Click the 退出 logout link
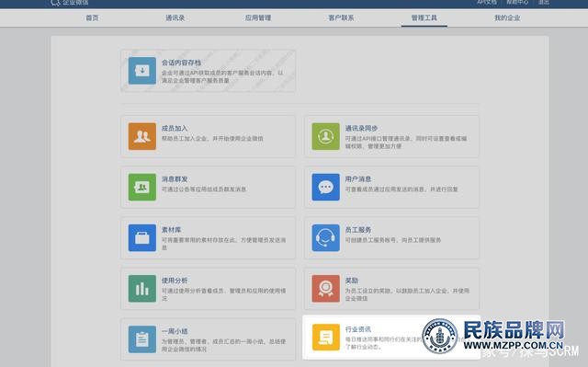 pos(544,2)
